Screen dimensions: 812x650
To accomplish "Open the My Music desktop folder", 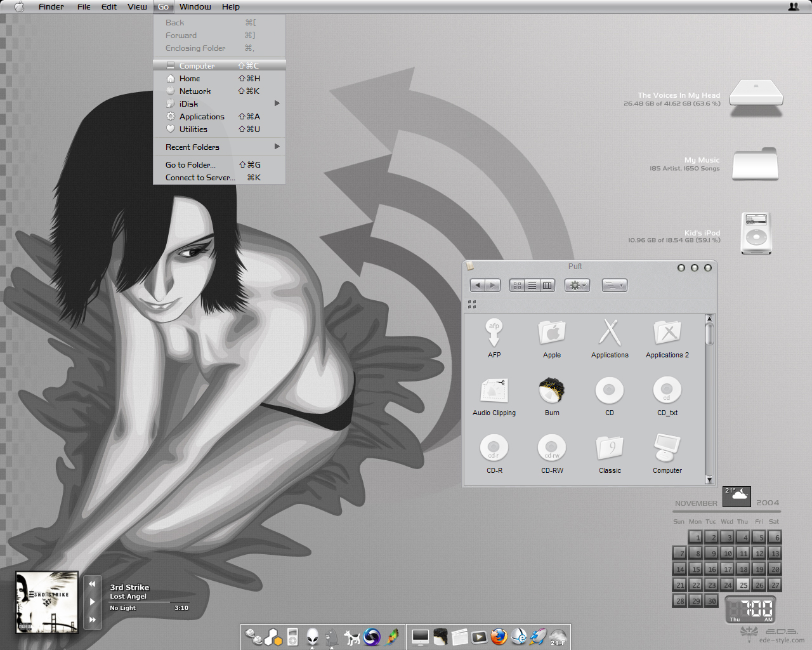I will point(755,164).
